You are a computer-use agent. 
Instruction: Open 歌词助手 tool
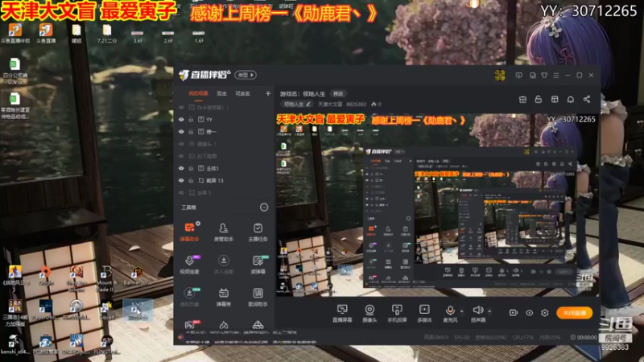tap(258, 297)
